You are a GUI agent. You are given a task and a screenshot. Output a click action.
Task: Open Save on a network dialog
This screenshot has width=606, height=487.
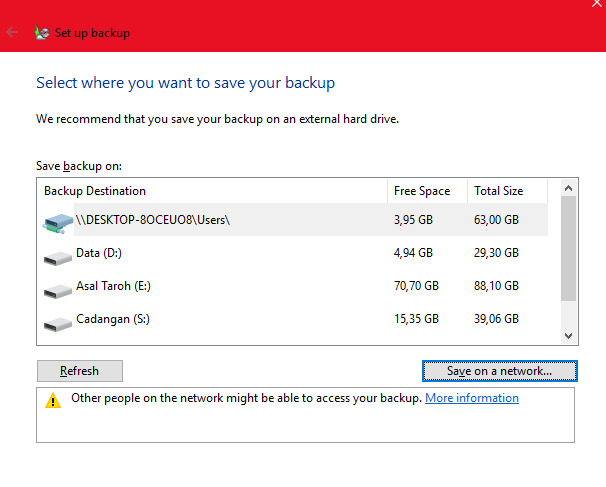pos(500,371)
